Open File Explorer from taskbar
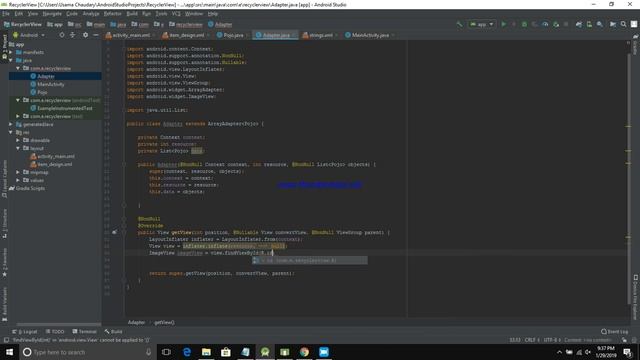 point(206,352)
